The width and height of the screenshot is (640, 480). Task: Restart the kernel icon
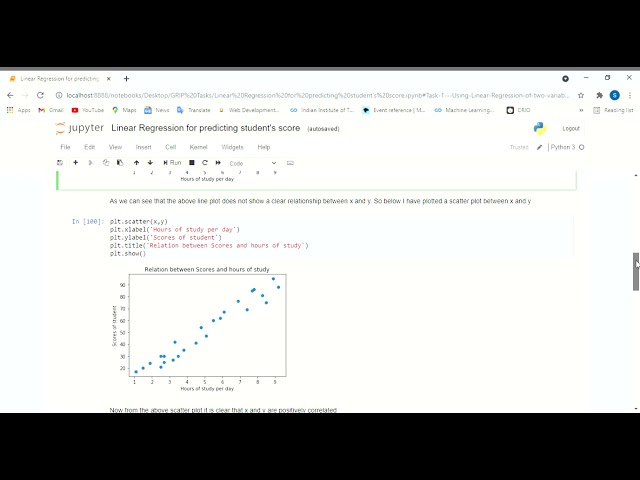pos(205,163)
